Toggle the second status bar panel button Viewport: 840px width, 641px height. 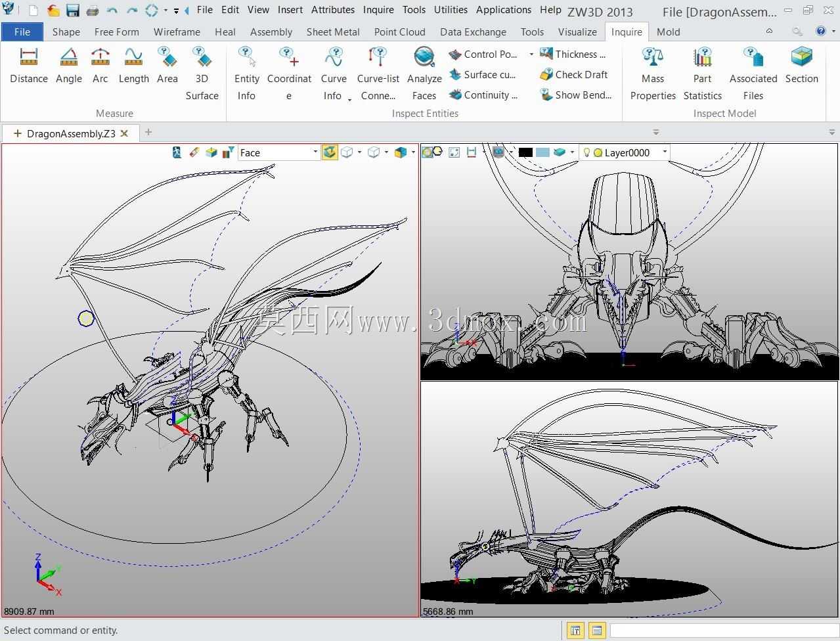[597, 630]
